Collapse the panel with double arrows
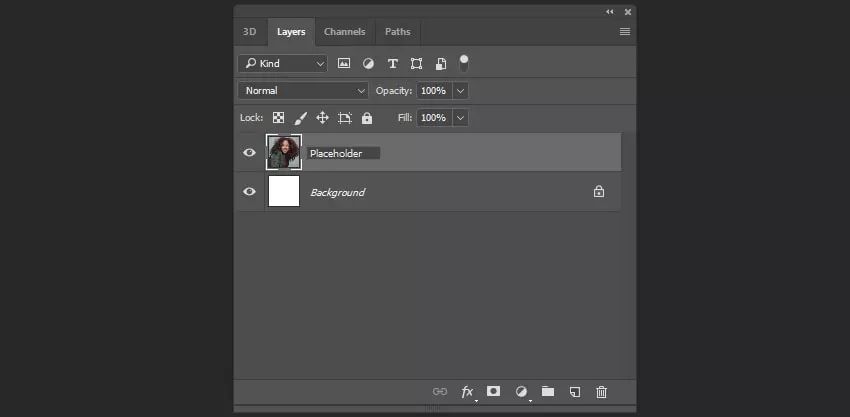 [x=610, y=11]
